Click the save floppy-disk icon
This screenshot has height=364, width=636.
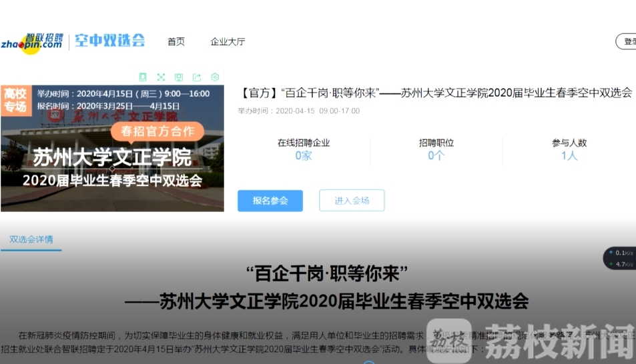[x=179, y=77]
